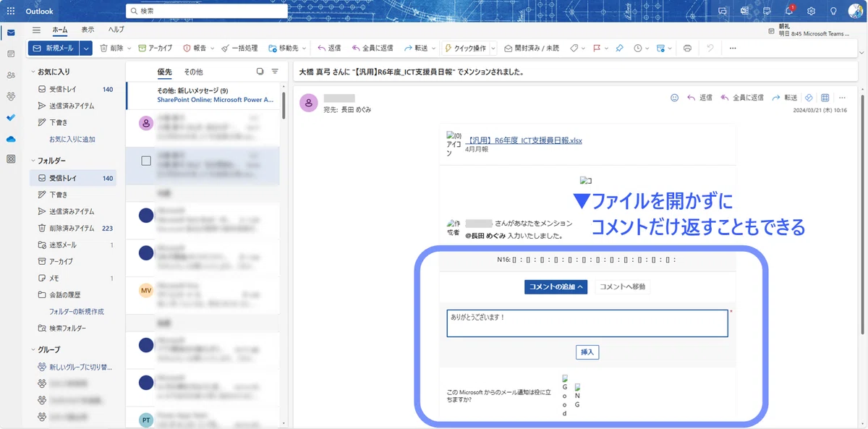Viewport: 868px width, 429px height.
Task: Click in the comment text box
Action: (587, 323)
